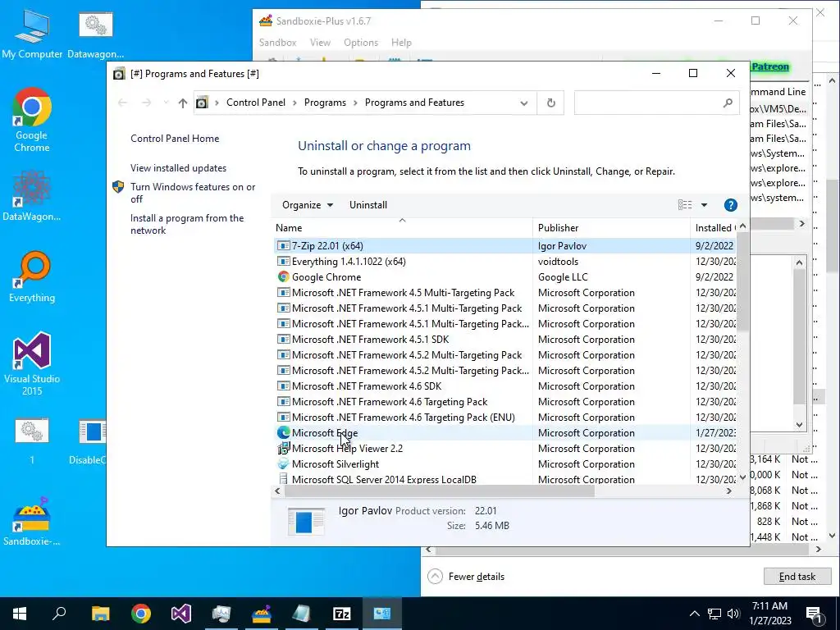Select Microsoft .NET Framework 4.5.1 SDK row
The height and width of the screenshot is (630, 840).
(504, 340)
